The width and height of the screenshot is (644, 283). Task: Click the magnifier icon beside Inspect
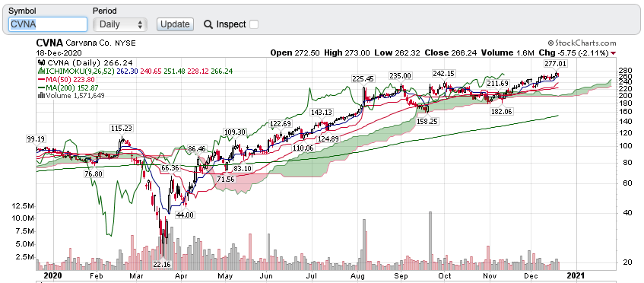click(208, 24)
